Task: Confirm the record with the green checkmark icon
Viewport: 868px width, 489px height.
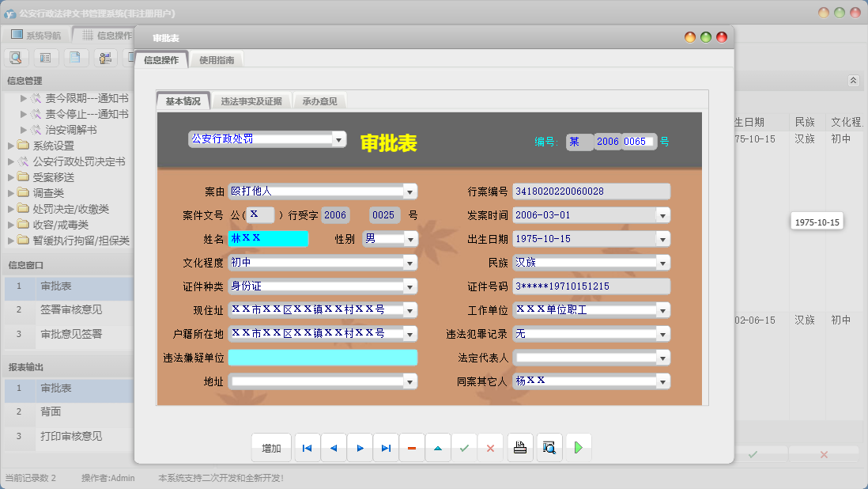Action: click(x=465, y=447)
